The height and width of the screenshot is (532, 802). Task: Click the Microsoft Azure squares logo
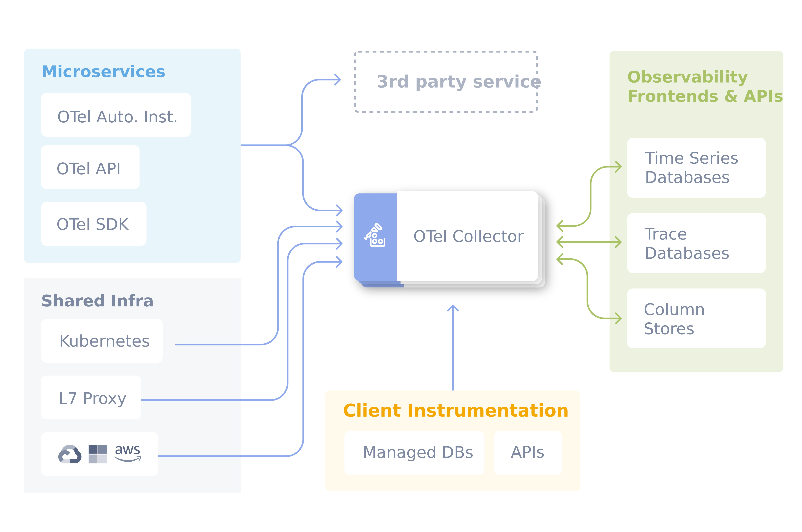pos(98,454)
